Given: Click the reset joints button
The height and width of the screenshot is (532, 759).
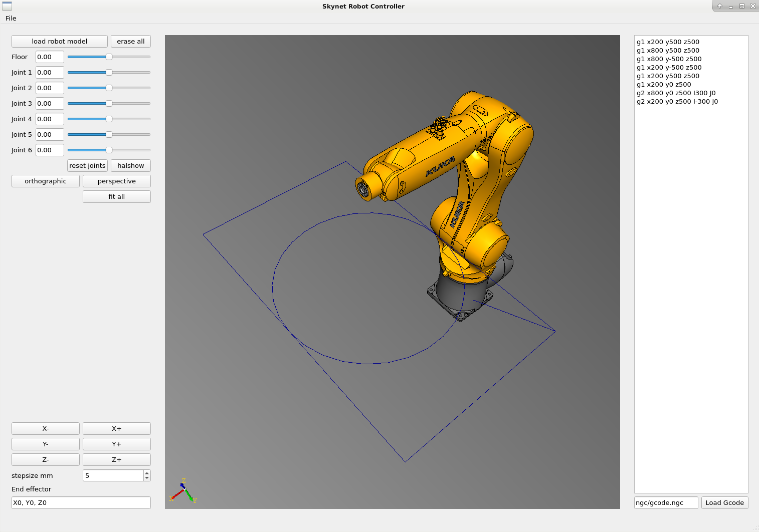Looking at the screenshot, I should pos(88,166).
